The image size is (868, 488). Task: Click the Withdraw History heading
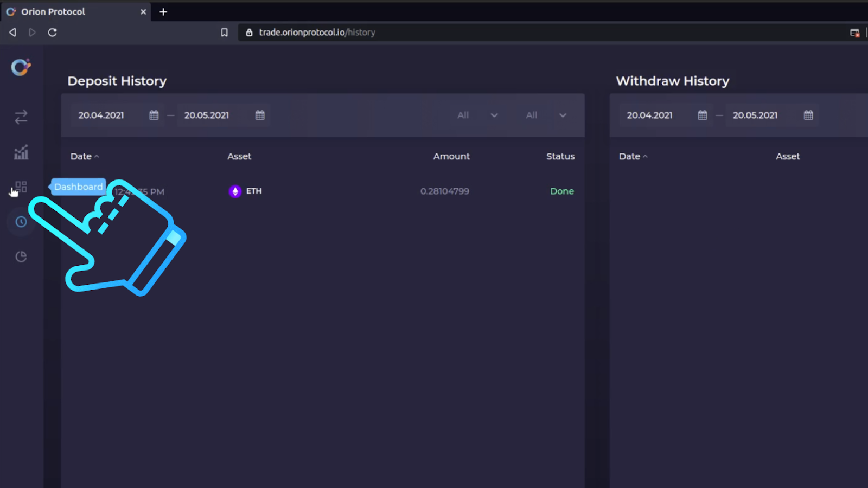tap(673, 81)
